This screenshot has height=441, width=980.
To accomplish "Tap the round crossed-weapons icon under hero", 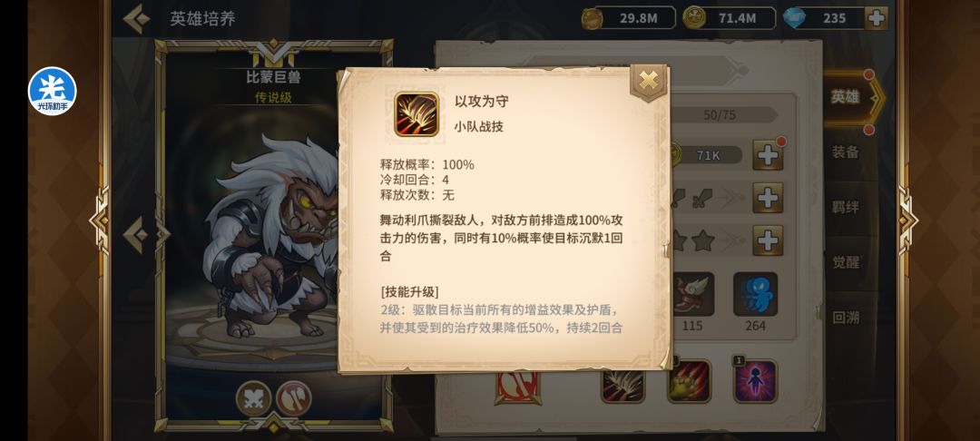I will tap(254, 398).
